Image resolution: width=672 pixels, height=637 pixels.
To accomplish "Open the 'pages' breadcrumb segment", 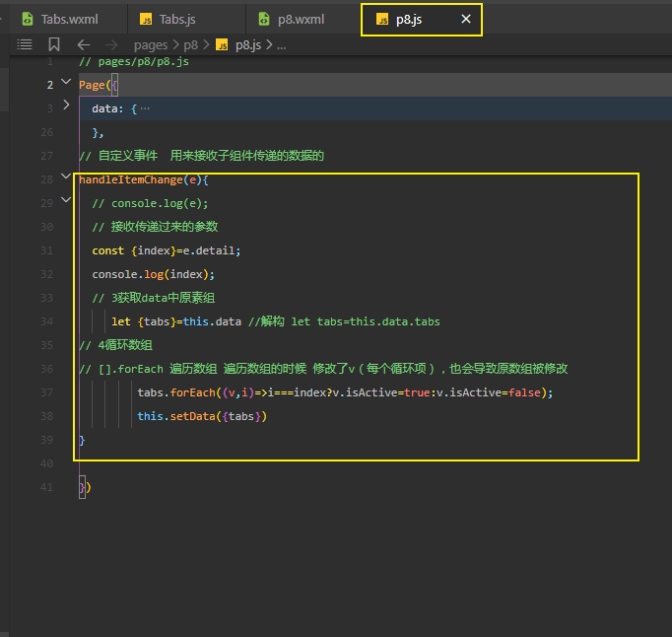I will click(x=151, y=45).
